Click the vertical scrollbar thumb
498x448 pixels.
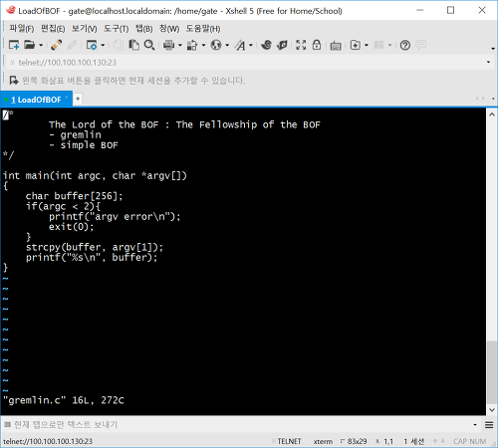492,371
